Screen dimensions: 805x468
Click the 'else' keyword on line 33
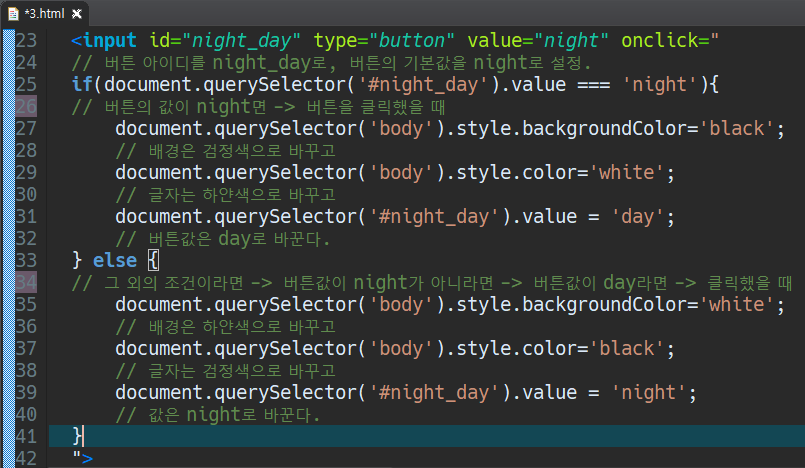coord(114,260)
